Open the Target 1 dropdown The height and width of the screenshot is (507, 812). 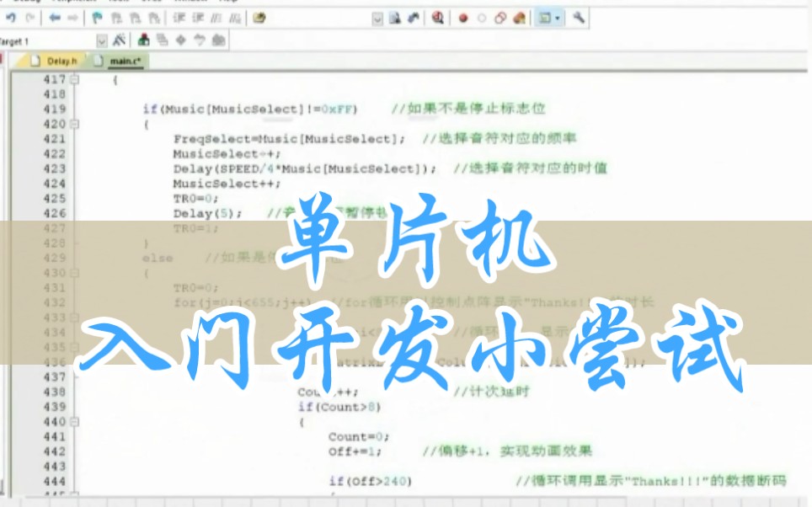[102, 39]
